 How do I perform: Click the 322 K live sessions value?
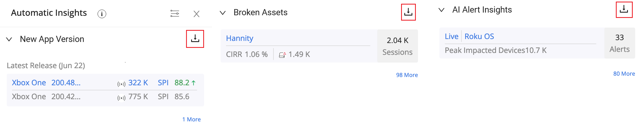click(138, 83)
